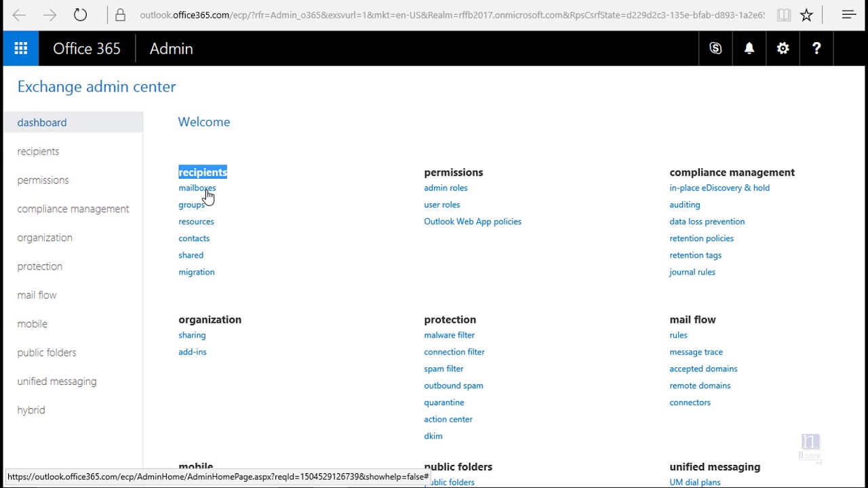868x488 pixels.
Task: Open the contacts link
Action: (x=194, y=239)
